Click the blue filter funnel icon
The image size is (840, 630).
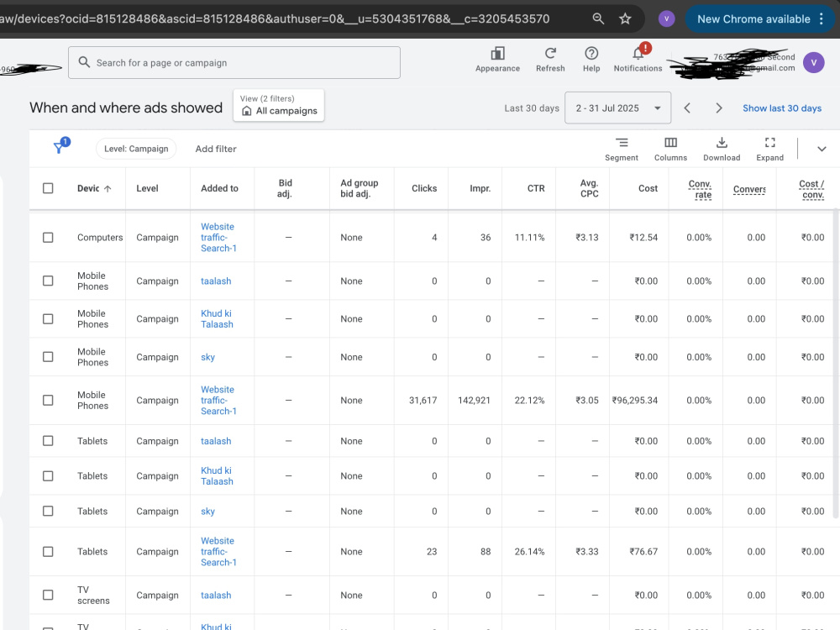coord(59,148)
